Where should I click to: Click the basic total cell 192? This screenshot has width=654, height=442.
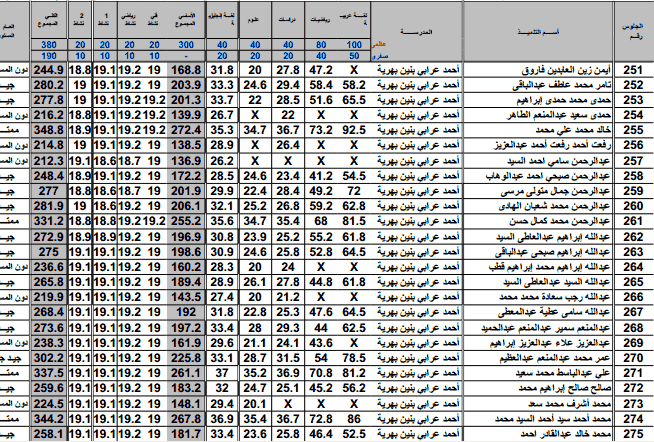tap(186, 312)
